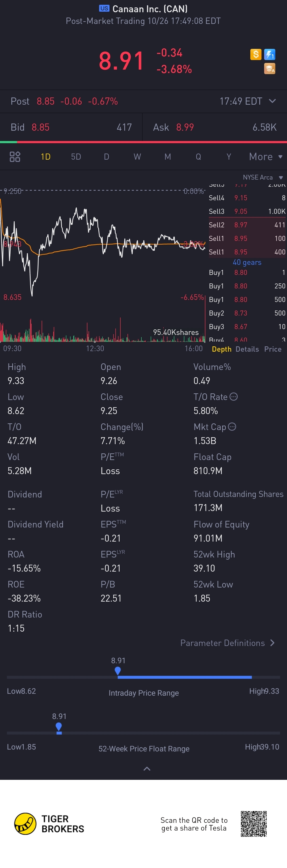The image size is (287, 868).
Task: Switch to the Details tab
Action: (x=247, y=349)
